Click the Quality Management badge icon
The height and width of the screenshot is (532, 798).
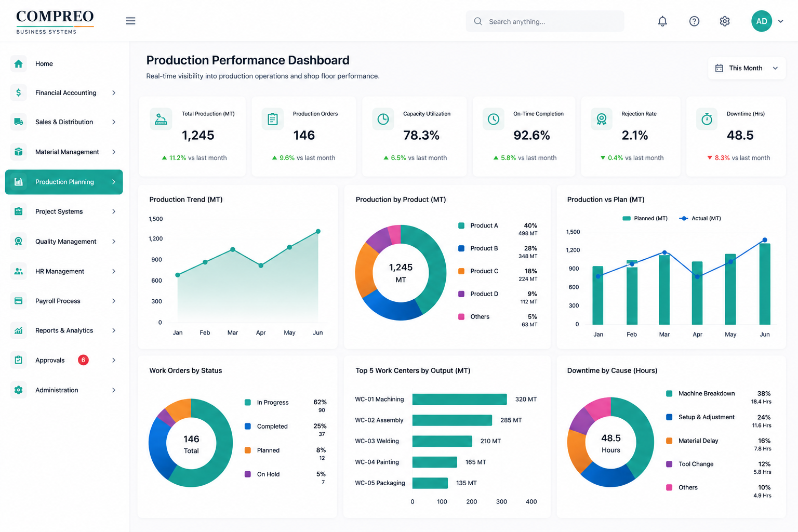coord(19,241)
